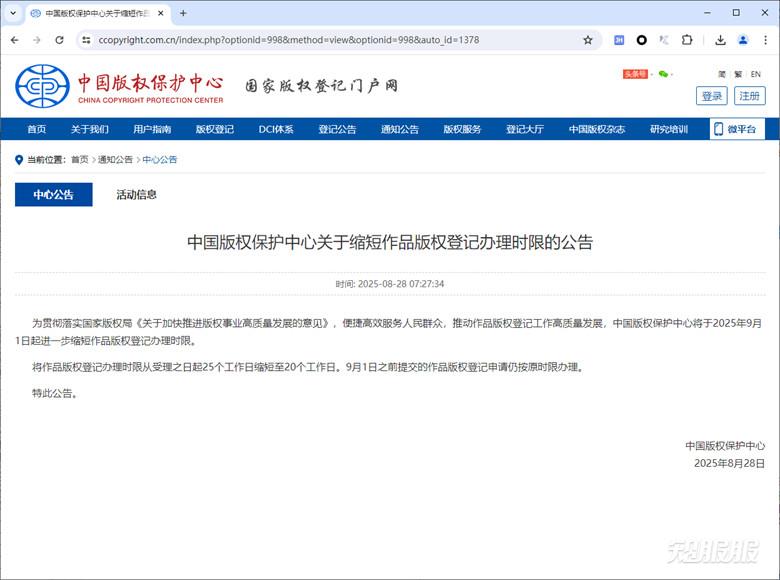
Task: Click the 登录 login button
Action: coord(712,96)
